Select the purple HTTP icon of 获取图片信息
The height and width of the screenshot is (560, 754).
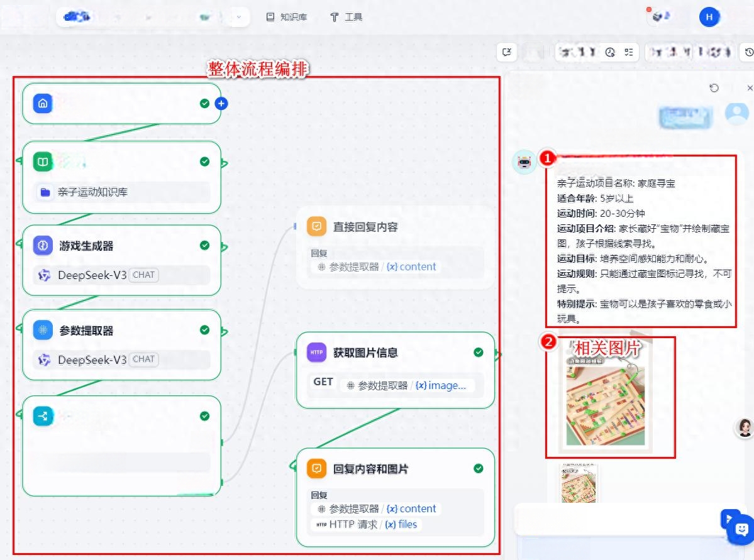click(x=316, y=353)
